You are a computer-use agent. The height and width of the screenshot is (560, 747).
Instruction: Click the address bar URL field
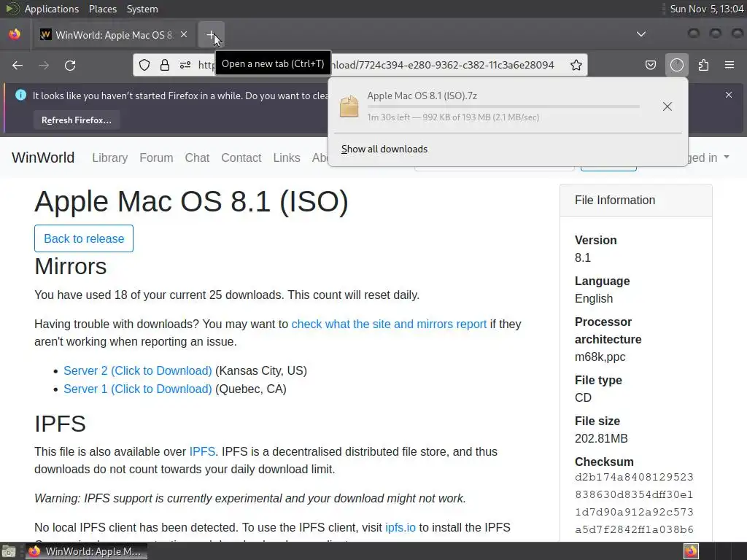(360, 65)
